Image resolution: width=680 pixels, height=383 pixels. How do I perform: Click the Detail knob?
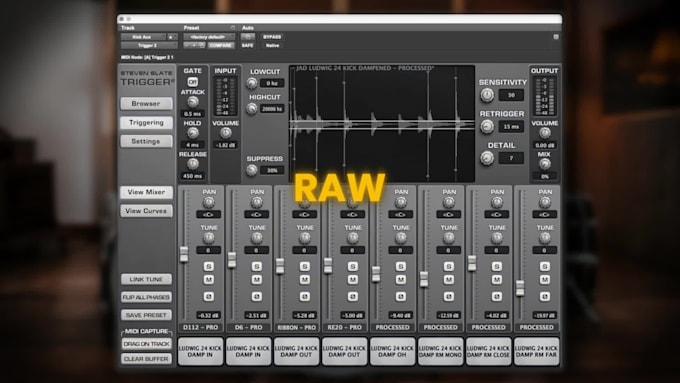pyautogui.click(x=487, y=158)
